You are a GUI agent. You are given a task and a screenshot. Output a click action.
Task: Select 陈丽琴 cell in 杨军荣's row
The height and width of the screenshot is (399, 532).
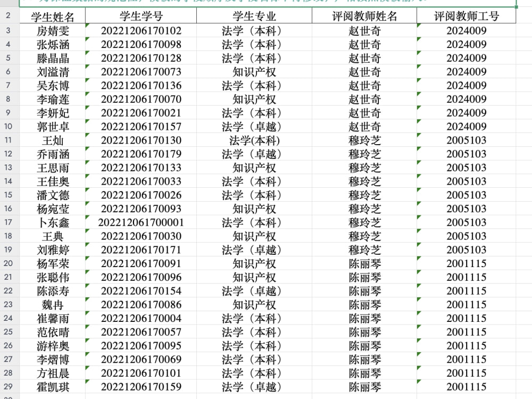[364, 263]
